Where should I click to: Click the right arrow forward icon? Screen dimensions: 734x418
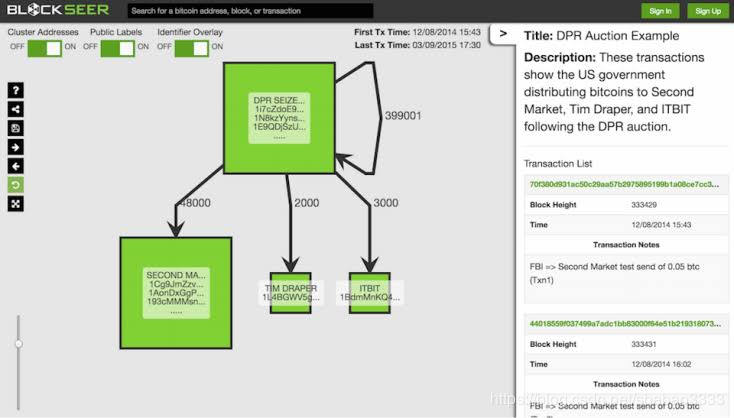[15, 147]
